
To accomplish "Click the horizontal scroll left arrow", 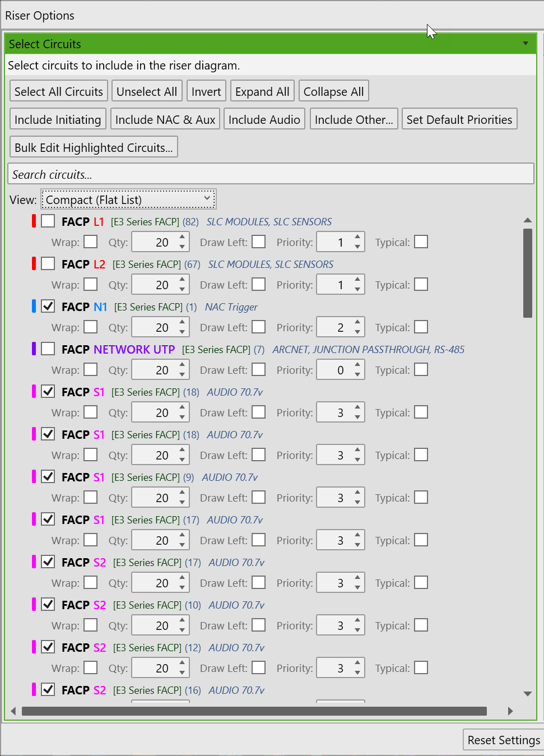I will [13, 711].
